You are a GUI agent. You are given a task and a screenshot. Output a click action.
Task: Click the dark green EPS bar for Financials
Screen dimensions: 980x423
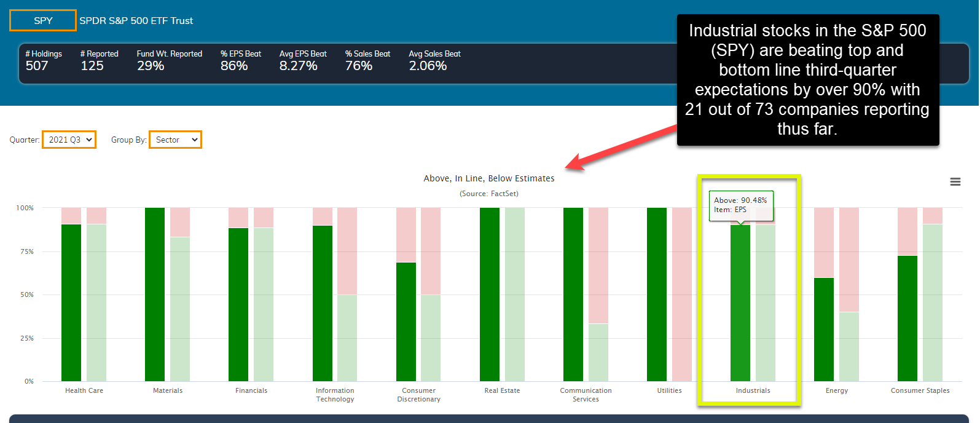click(x=238, y=304)
